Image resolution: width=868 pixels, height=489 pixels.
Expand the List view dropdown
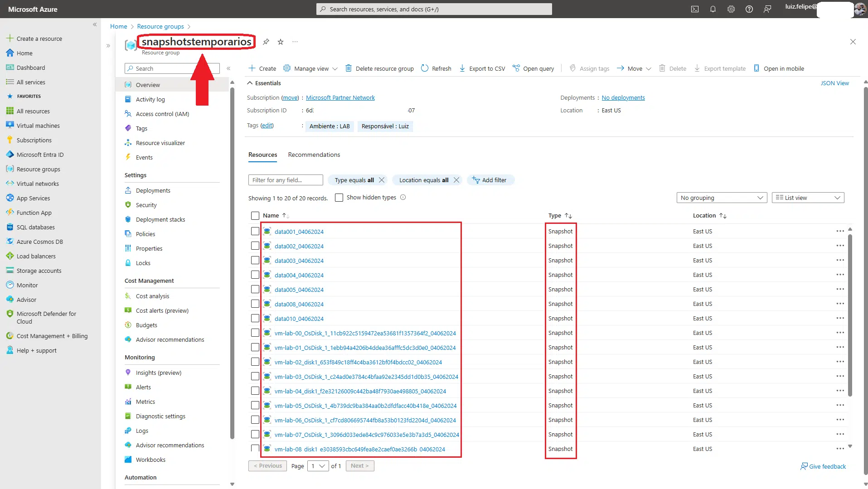(x=808, y=198)
